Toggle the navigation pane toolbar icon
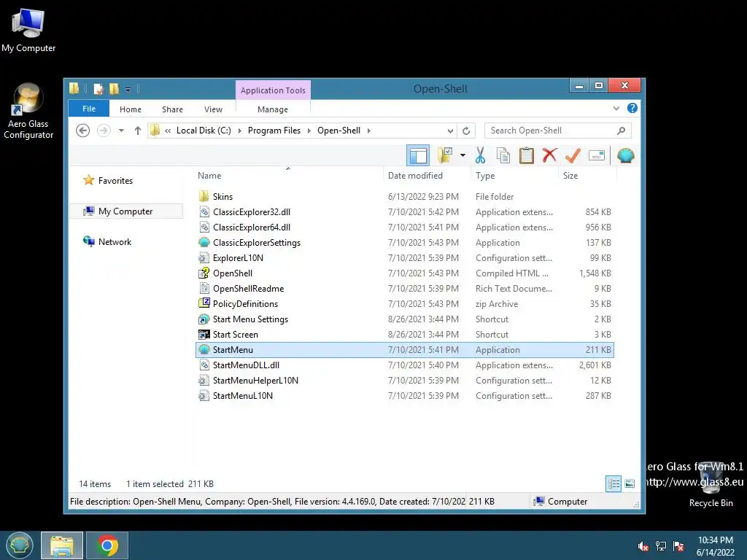Viewport: 747px width, 560px height. coord(418,155)
